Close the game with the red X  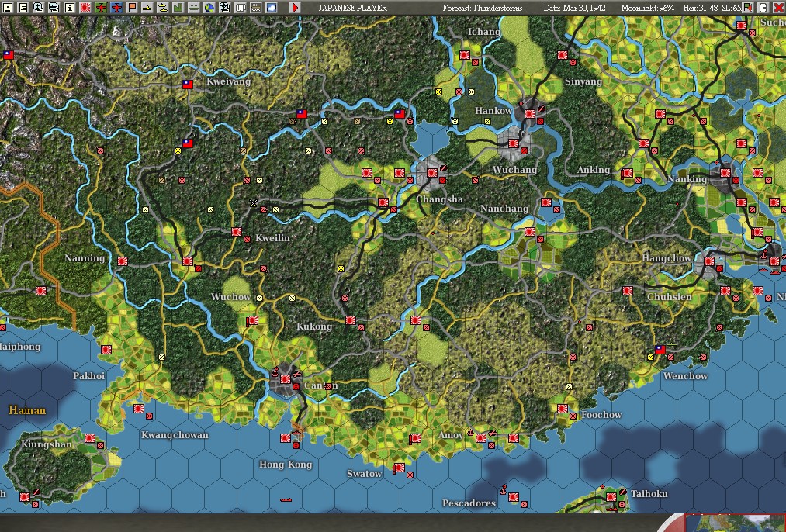pos(778,7)
